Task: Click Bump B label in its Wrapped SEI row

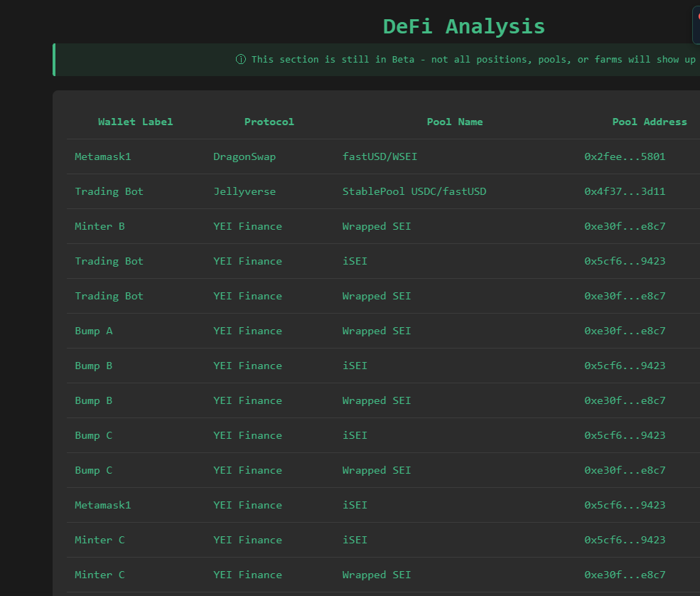Action: tap(93, 400)
